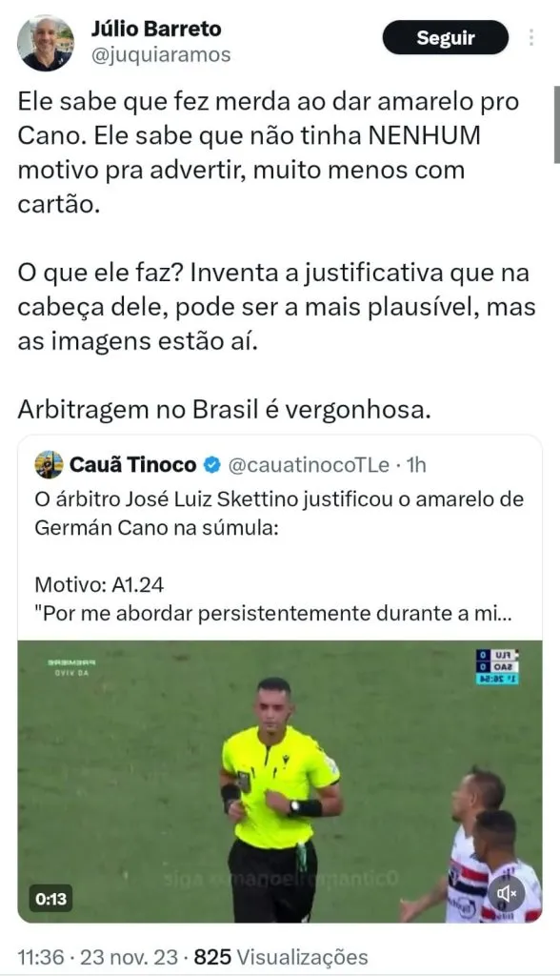Open the @cauatinocoTLe handle
Screen dimensions: 560x976
[x=309, y=465]
